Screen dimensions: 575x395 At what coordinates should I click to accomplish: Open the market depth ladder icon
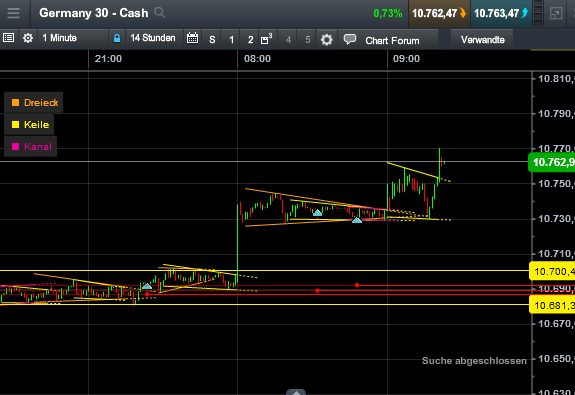tap(538, 14)
